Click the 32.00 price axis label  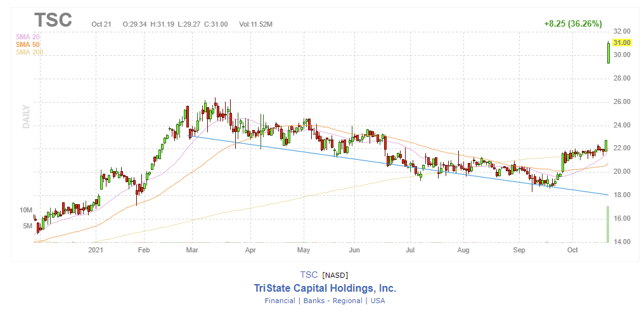pyautogui.click(x=622, y=31)
